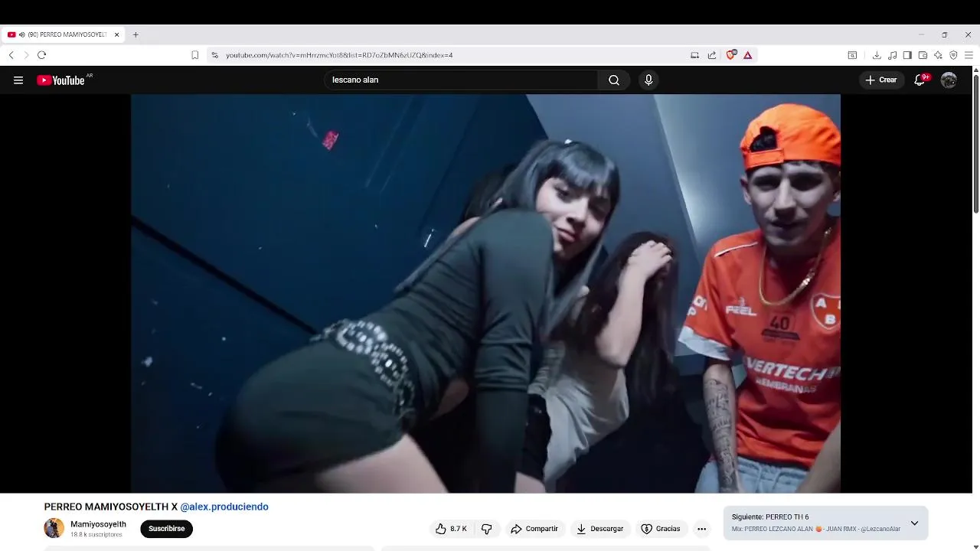Open Brave VPN shield icon
Viewport: 980px width, 551px height.
[953, 55]
